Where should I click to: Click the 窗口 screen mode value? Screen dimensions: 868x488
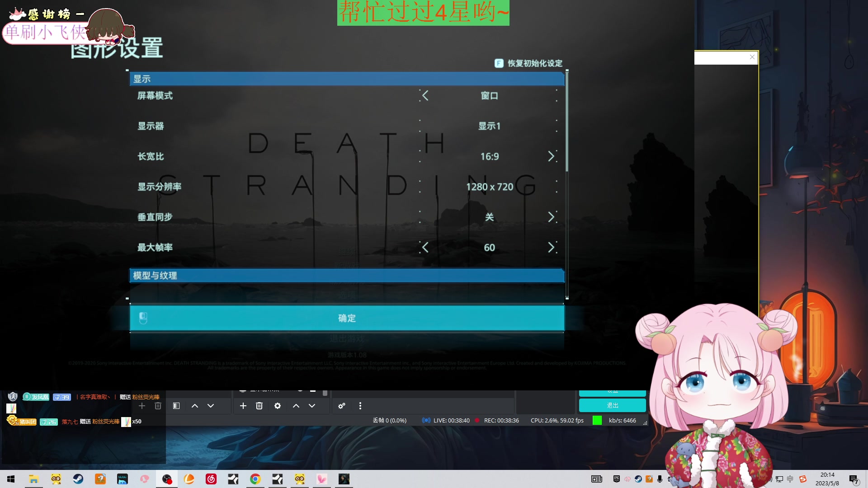[490, 95]
